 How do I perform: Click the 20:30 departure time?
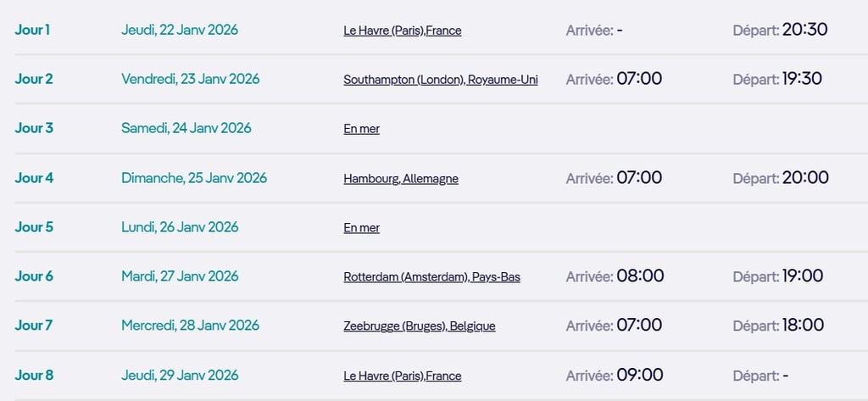click(x=804, y=30)
